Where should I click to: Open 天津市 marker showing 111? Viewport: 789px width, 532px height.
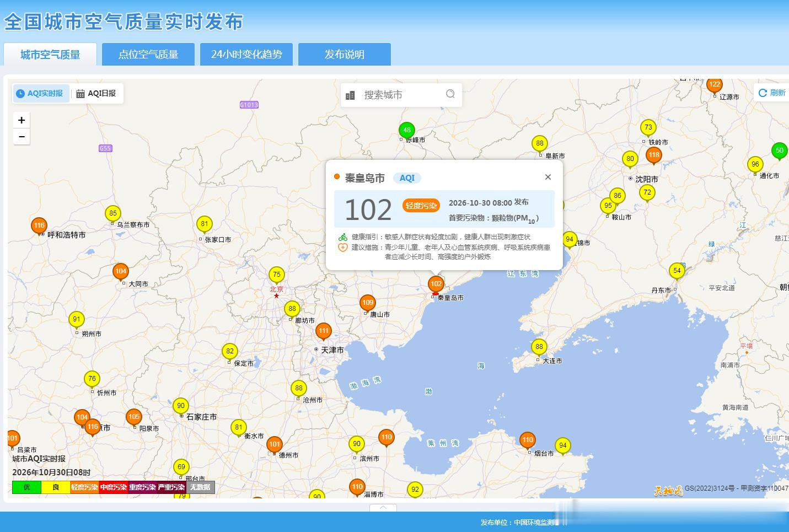point(324,331)
